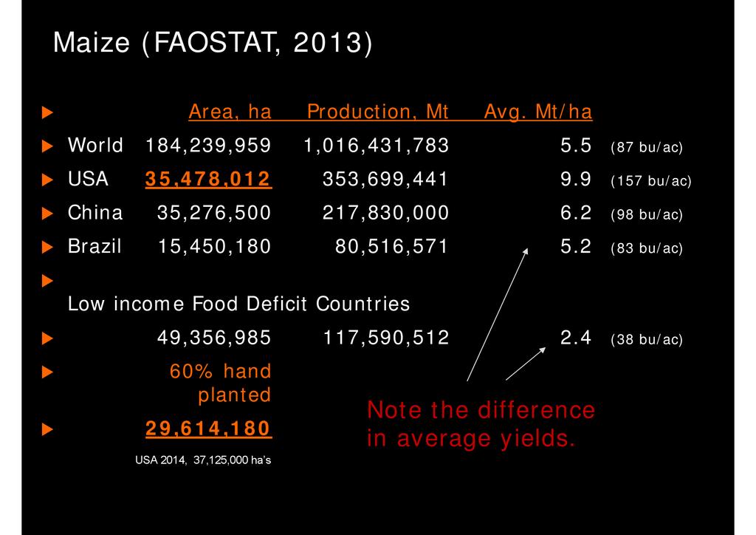756x535 pixels.
Task: Click the bullet arrow beside China
Action: [x=48, y=214]
